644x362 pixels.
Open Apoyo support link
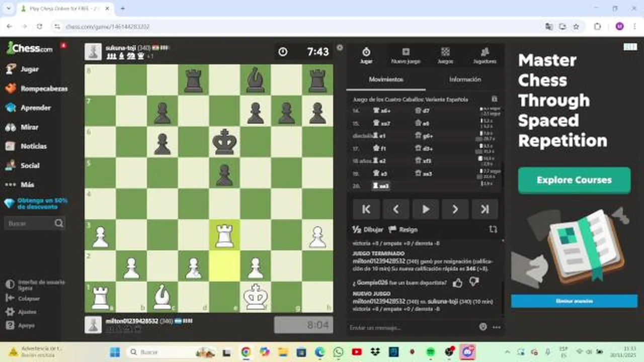click(x=20, y=325)
